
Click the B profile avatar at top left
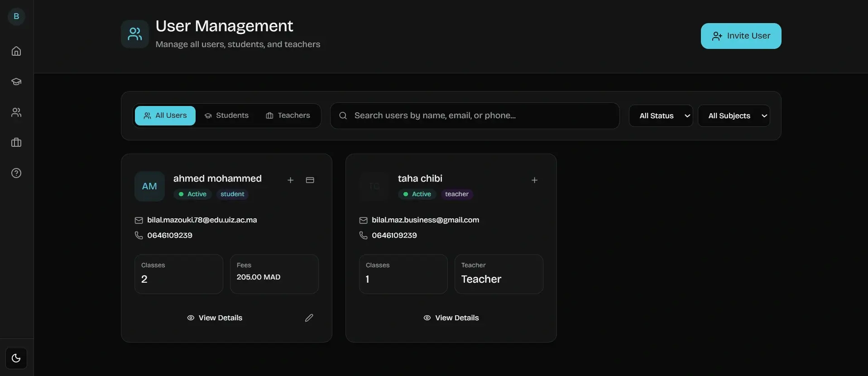point(16,16)
